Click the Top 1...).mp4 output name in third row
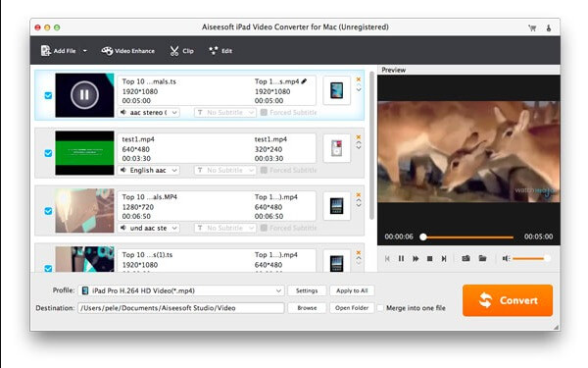This screenshot has height=368, width=588. point(276,197)
